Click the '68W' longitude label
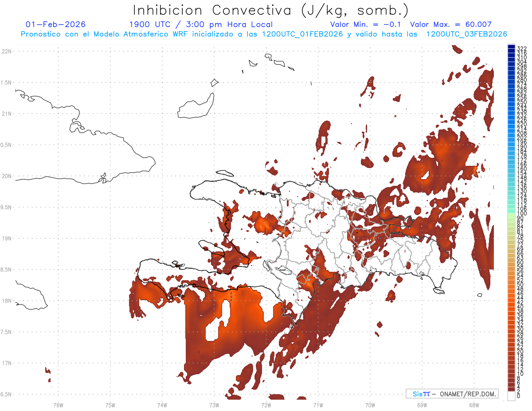Viewport: 532px width, 411px height. [474, 405]
